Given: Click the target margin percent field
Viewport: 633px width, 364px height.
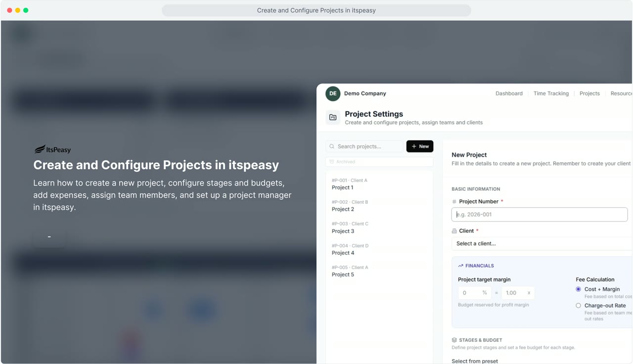Looking at the screenshot, I should [475, 293].
